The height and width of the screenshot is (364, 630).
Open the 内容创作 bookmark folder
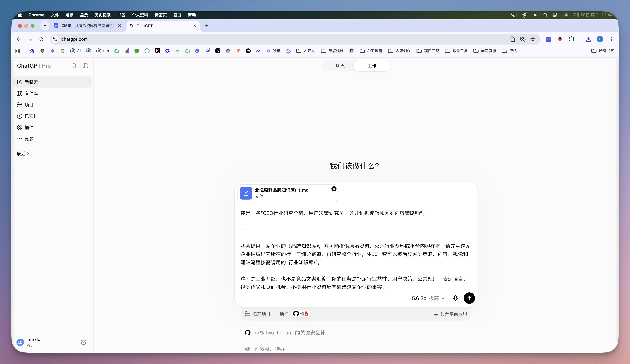click(x=399, y=51)
